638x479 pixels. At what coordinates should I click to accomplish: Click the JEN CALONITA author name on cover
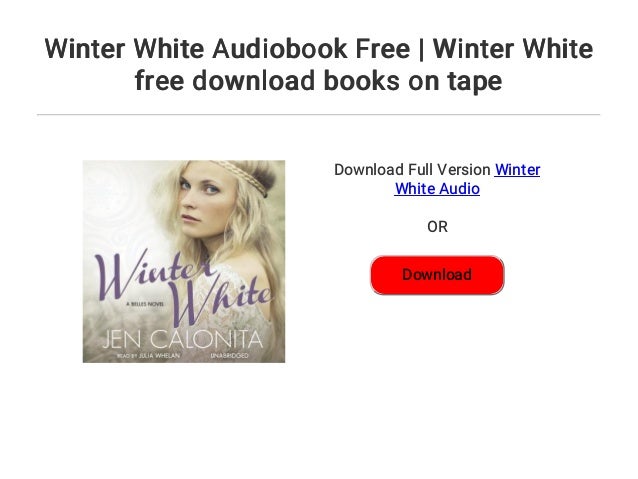(x=183, y=339)
